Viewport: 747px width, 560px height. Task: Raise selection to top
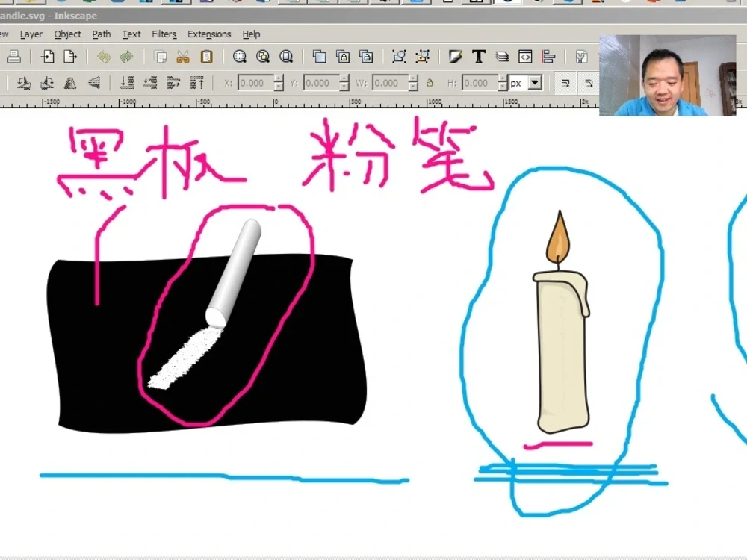[x=196, y=84]
